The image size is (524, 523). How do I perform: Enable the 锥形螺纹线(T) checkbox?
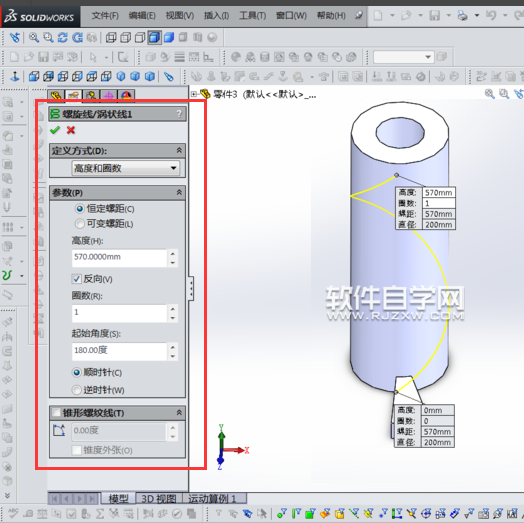point(56,413)
